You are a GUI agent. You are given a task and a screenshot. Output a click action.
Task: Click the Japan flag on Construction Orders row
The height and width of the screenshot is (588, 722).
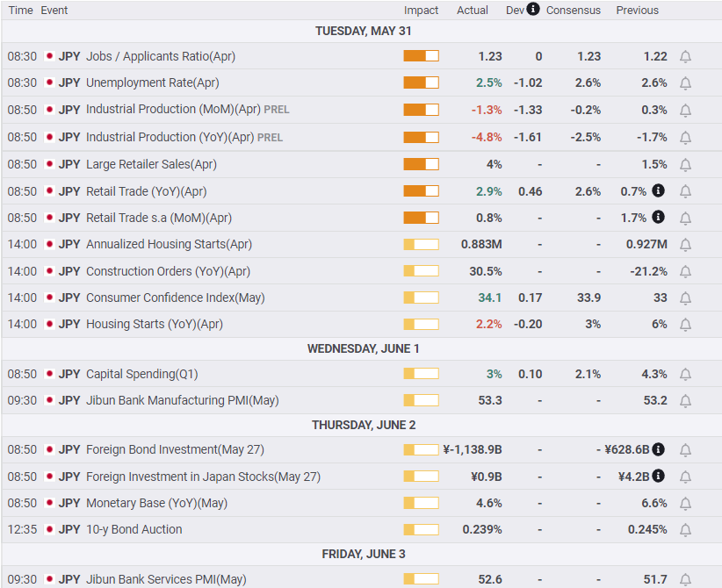point(49,271)
